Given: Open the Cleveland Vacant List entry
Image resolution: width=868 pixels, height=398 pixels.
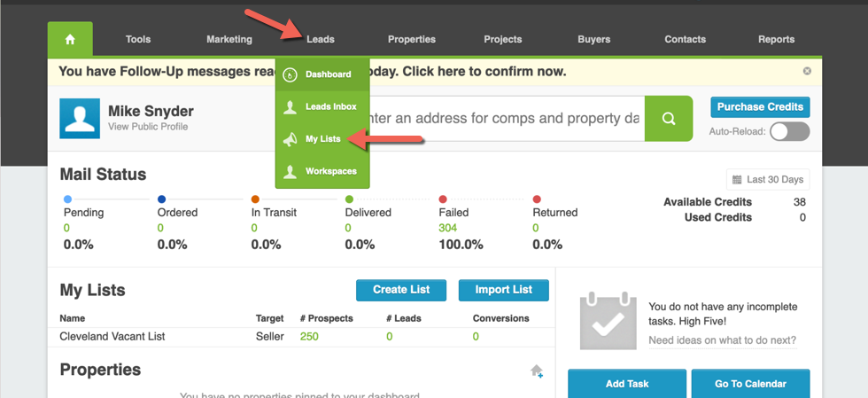Looking at the screenshot, I should [112, 337].
